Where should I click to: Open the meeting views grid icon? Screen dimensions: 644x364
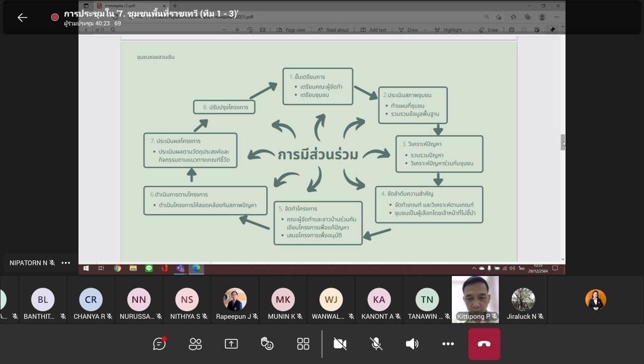303,344
